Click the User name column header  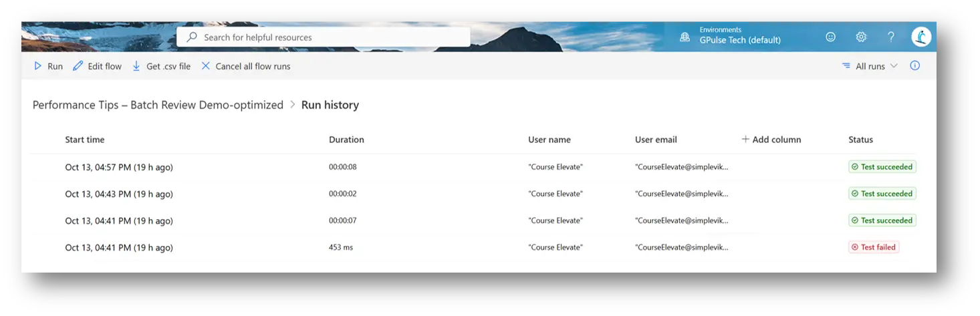(x=549, y=140)
